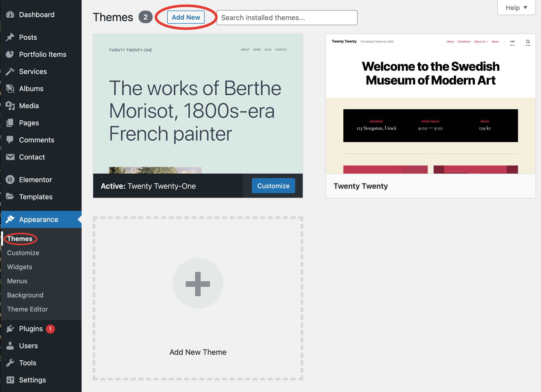Click the Contact envelope icon

pos(10,157)
